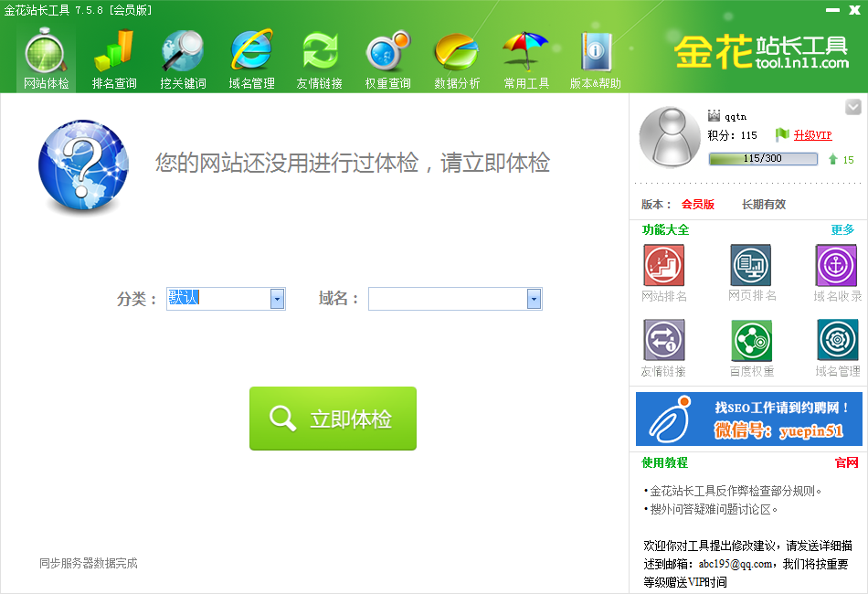
Task: Select the 网站体检 tab
Action: click(46, 59)
